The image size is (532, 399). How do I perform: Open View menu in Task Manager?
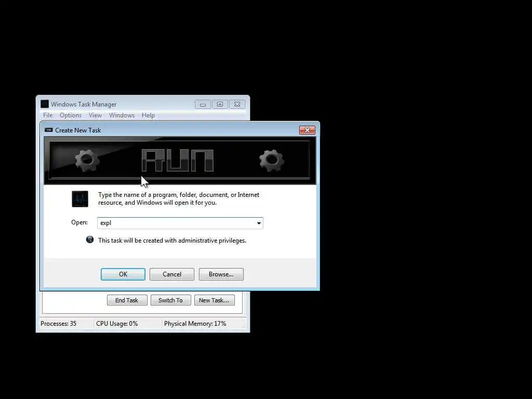(96, 115)
